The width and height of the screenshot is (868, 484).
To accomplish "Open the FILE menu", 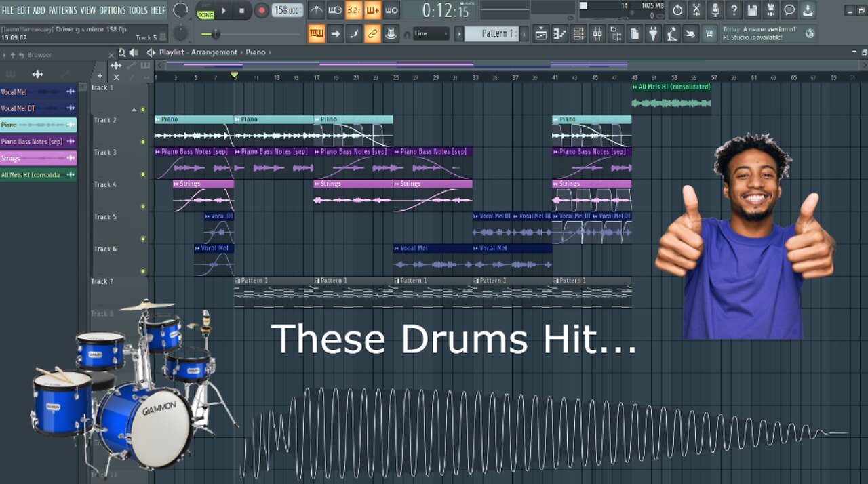I will (x=7, y=10).
